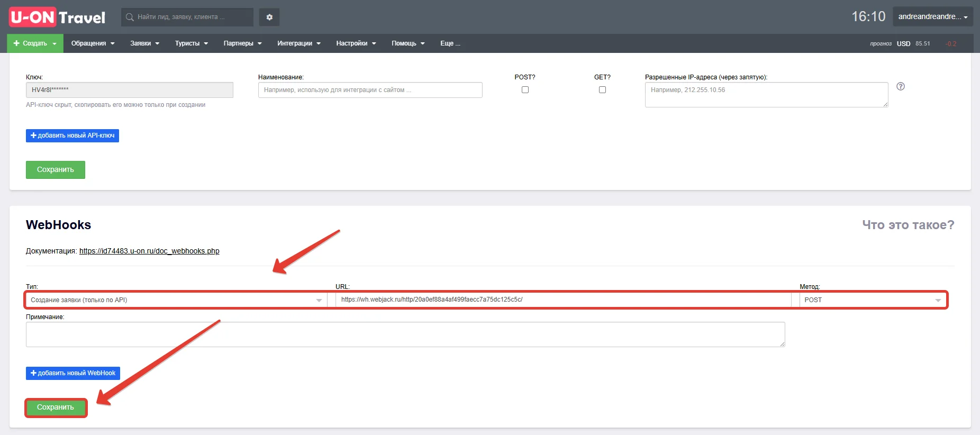This screenshot has height=435, width=980.
Task: Click Сохранить under the API key section
Action: 56,170
